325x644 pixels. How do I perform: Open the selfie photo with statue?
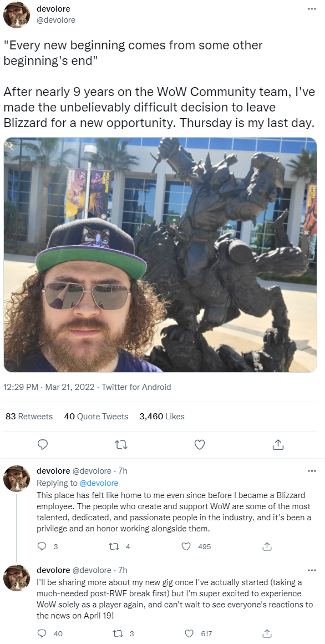pyautogui.click(x=160, y=255)
